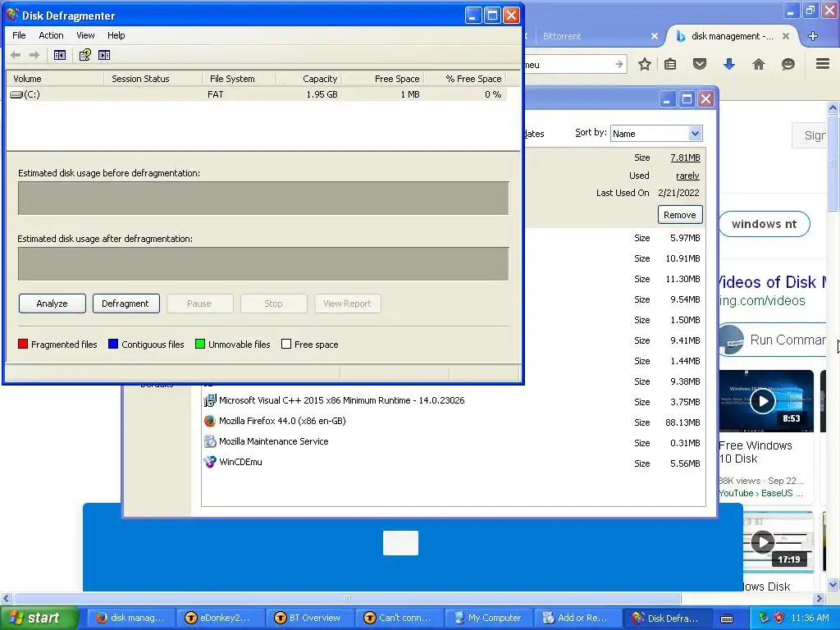Click the Forward arrow in Disk Defragmenter toolbar

[x=34, y=55]
